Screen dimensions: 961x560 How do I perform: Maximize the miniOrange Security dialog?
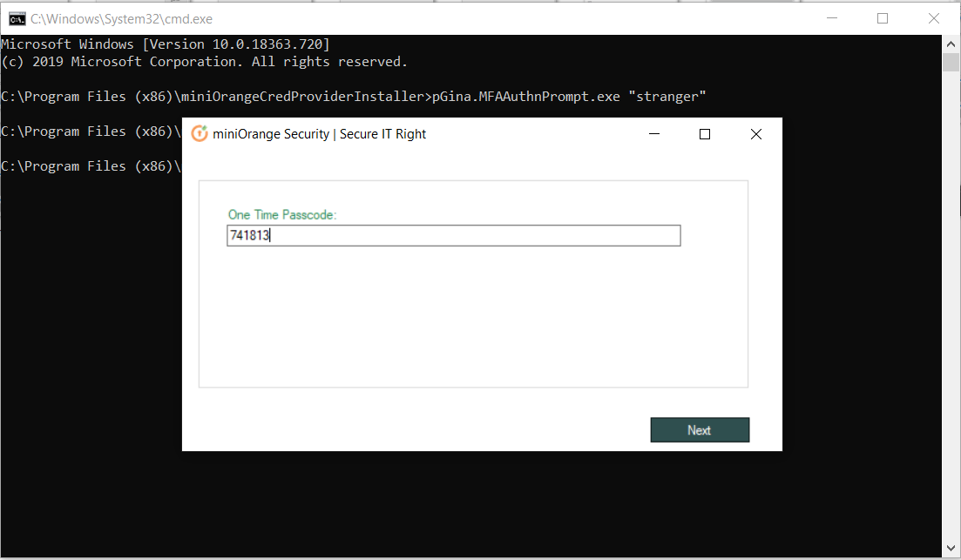705,133
